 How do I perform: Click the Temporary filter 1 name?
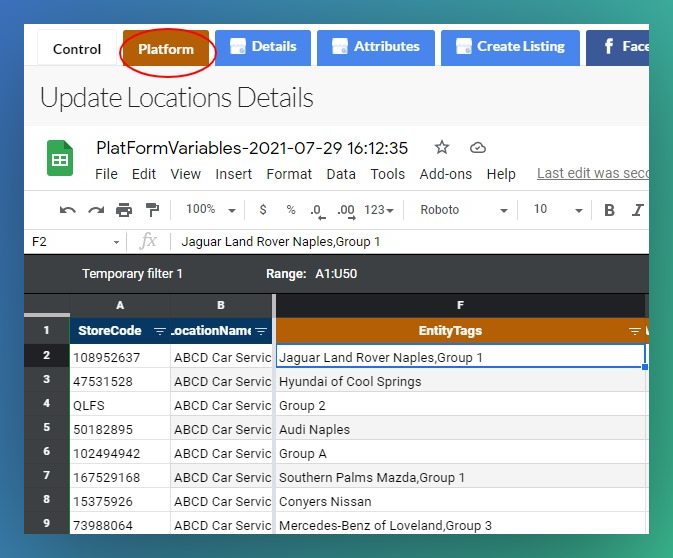(x=132, y=274)
